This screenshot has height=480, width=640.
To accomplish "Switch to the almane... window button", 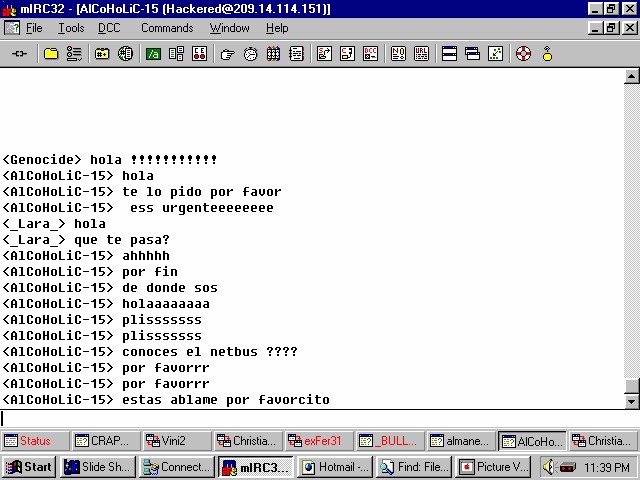I will click(x=462, y=441).
